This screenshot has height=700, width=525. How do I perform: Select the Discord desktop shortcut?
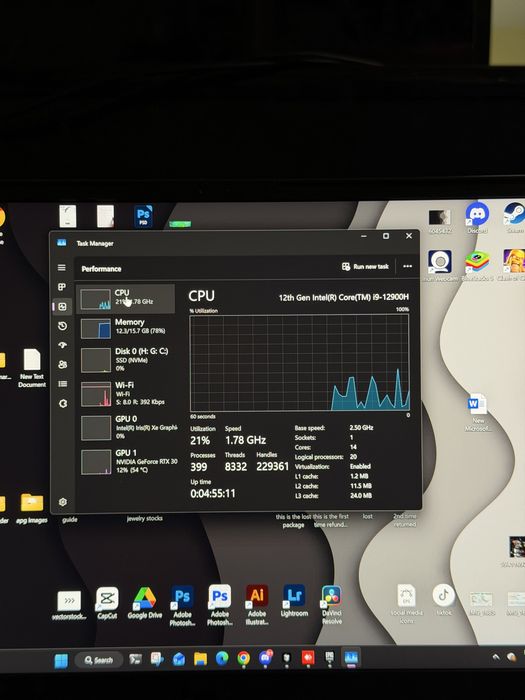click(477, 218)
